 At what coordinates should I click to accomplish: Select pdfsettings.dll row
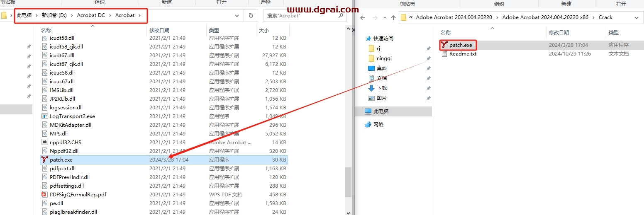point(164,186)
